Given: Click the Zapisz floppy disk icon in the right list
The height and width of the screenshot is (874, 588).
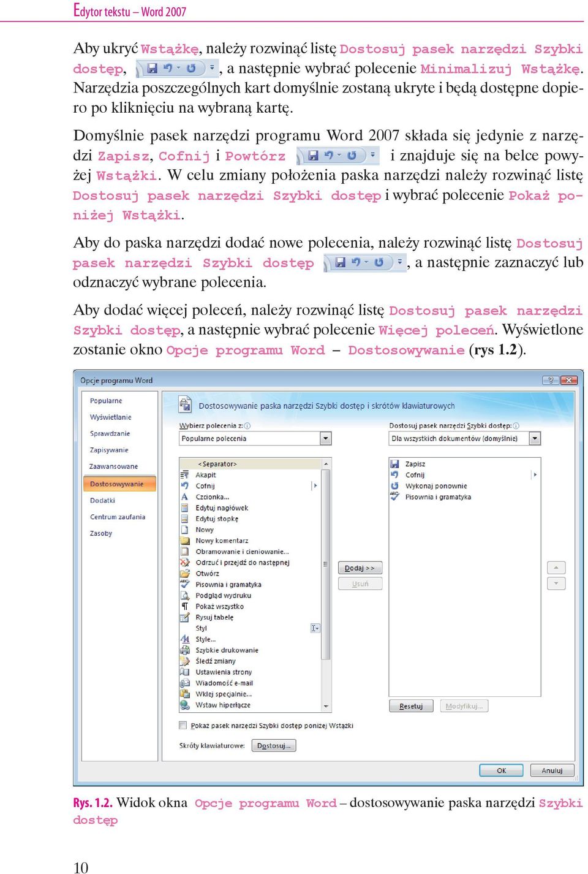Looking at the screenshot, I should coord(394,464).
